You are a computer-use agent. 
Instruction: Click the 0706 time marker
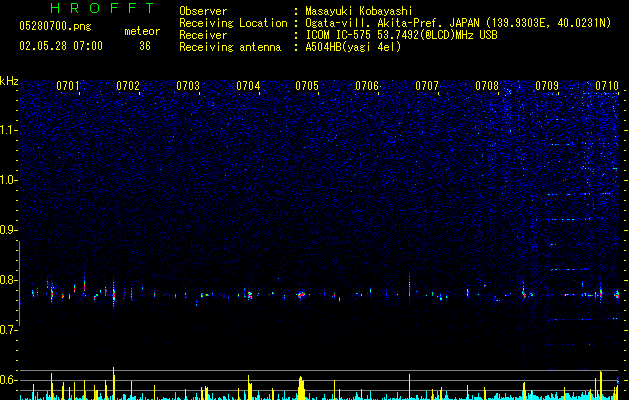[367, 86]
